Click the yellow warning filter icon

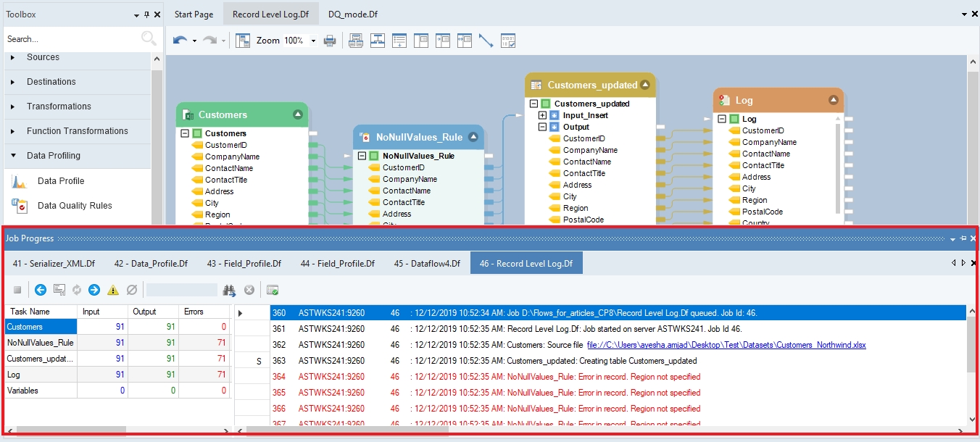[113, 290]
